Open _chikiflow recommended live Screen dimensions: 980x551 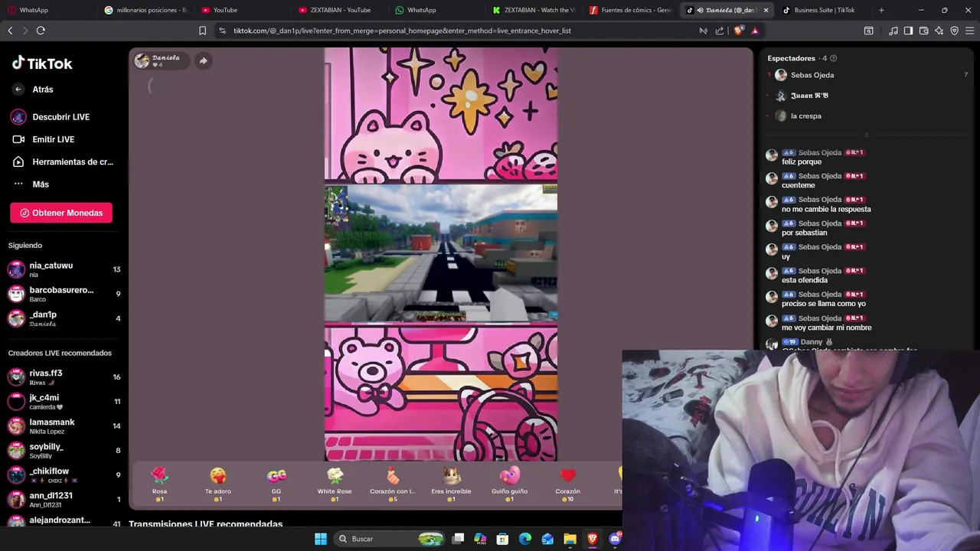(63, 475)
